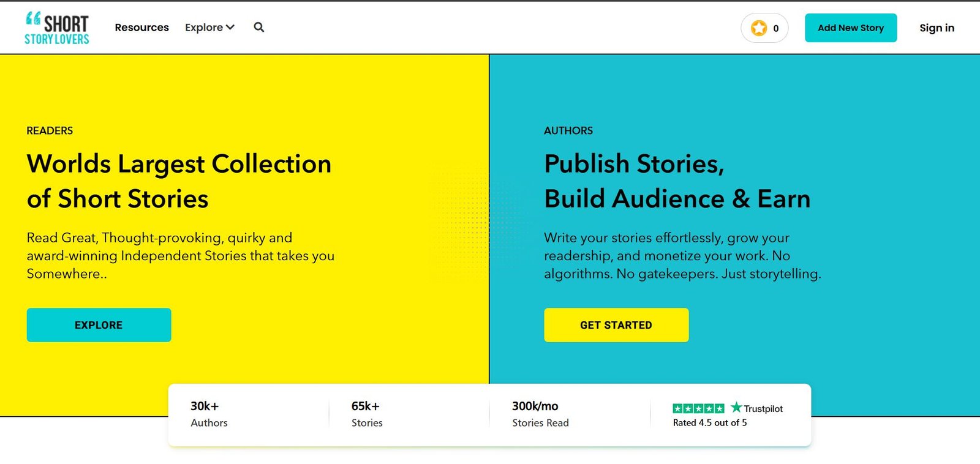Click the Write your stories effortlessly paragraph
The width and height of the screenshot is (980, 464).
click(682, 256)
